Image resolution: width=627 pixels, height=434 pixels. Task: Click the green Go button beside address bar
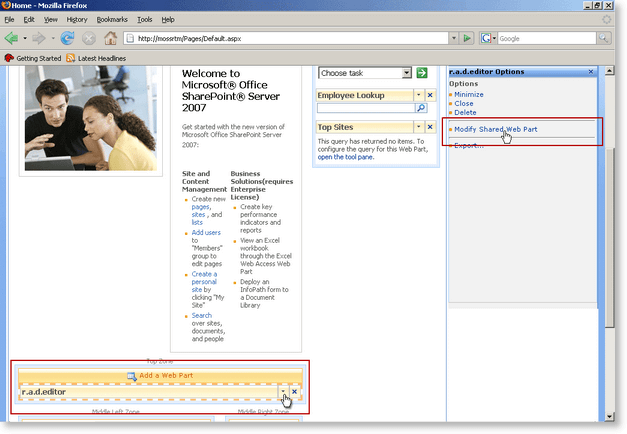(467, 38)
